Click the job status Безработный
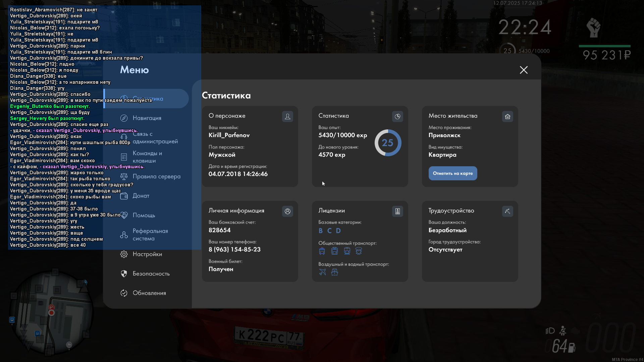 [x=447, y=230]
